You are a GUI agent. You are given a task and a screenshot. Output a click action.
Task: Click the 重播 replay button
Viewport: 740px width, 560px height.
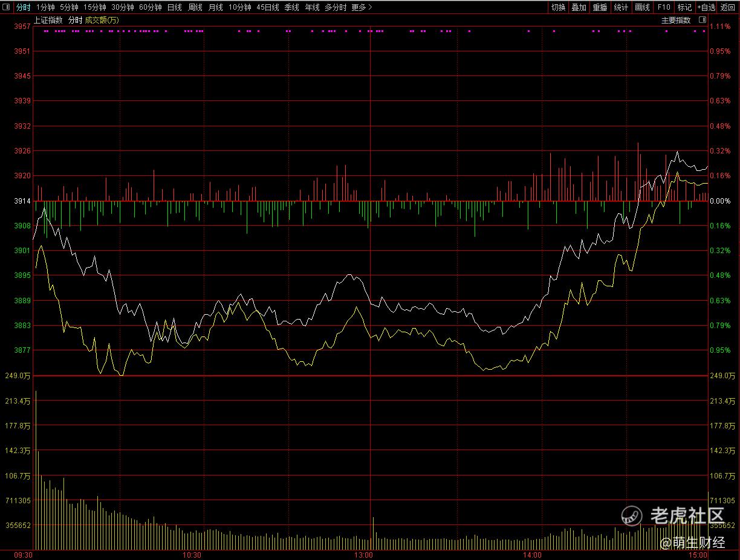pyautogui.click(x=600, y=7)
